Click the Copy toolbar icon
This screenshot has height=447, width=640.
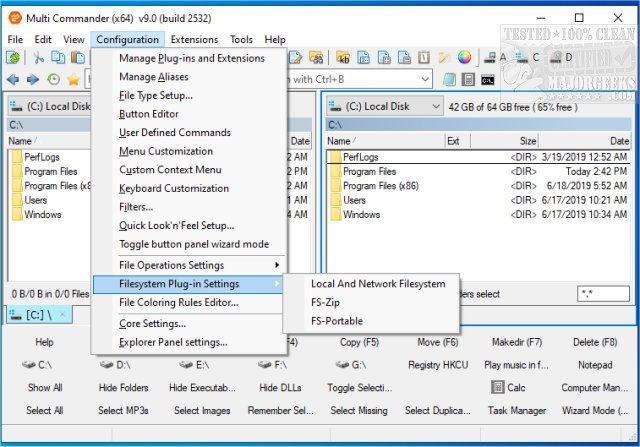[58, 58]
